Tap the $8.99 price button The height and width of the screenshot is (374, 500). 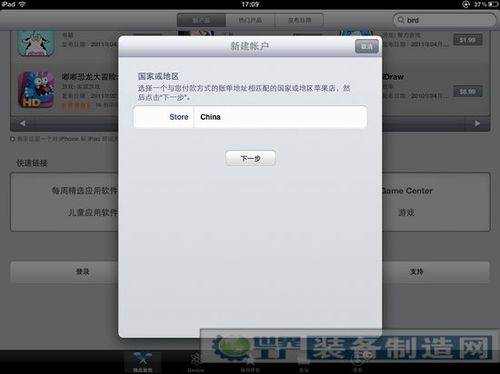(468, 91)
